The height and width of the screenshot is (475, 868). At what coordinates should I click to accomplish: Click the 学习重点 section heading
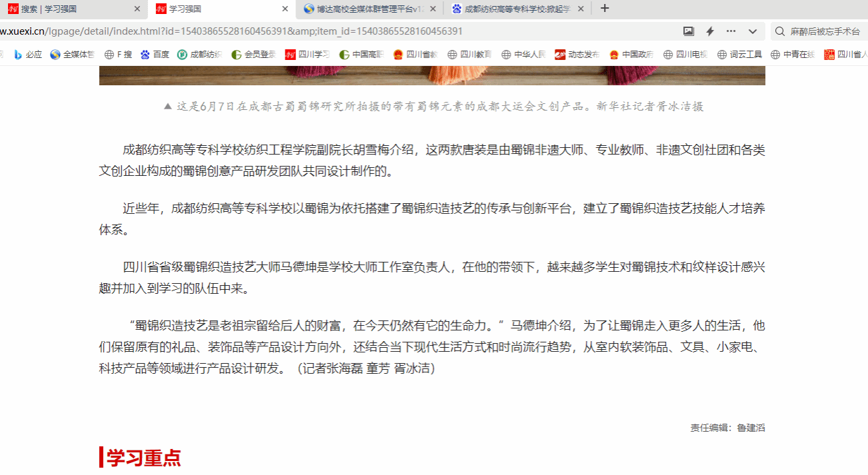pos(143,458)
